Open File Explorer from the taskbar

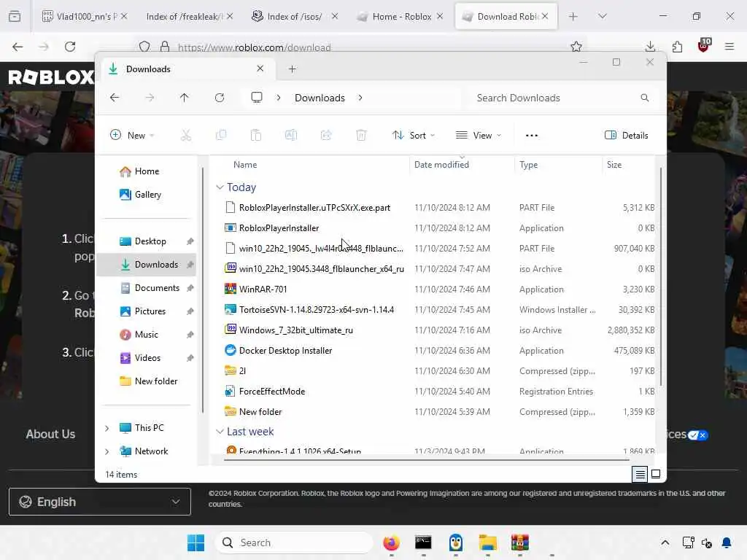pos(488,542)
